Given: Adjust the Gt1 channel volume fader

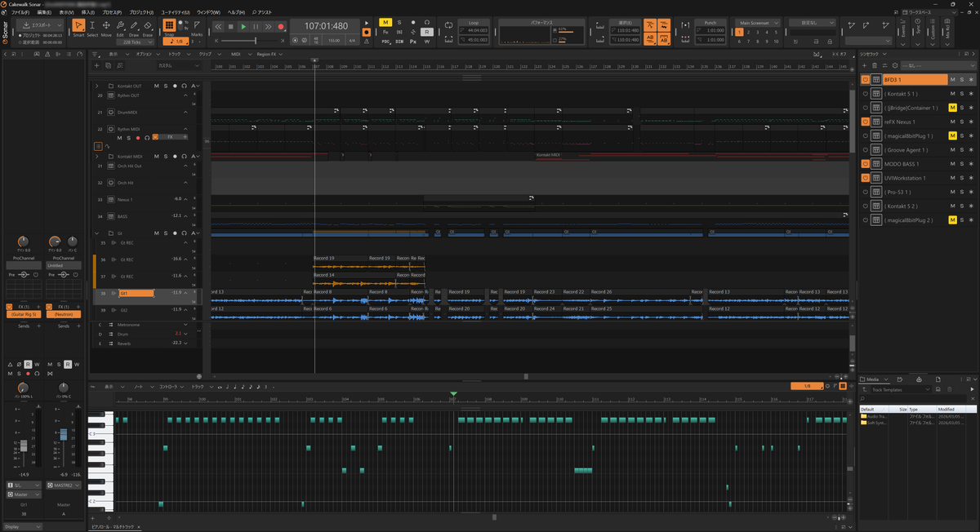Looking at the screenshot, I should point(24,446).
